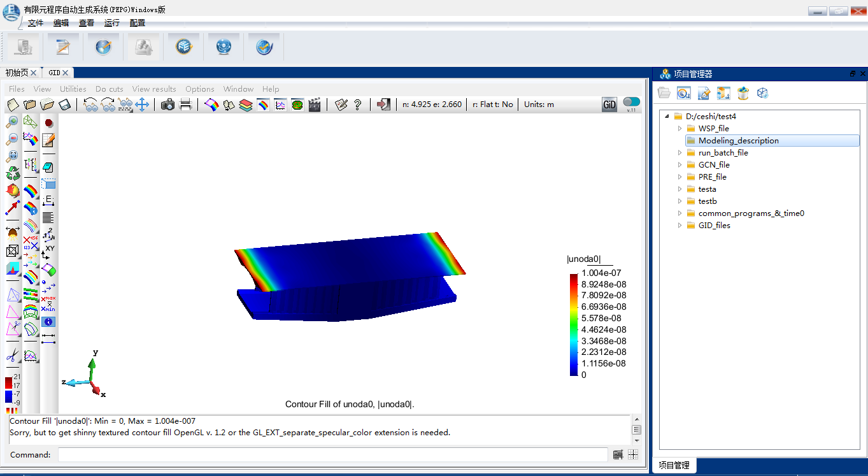Collapse the D:/ceshi/test4 root node
Screen dimensions: 868x476
pos(667,117)
